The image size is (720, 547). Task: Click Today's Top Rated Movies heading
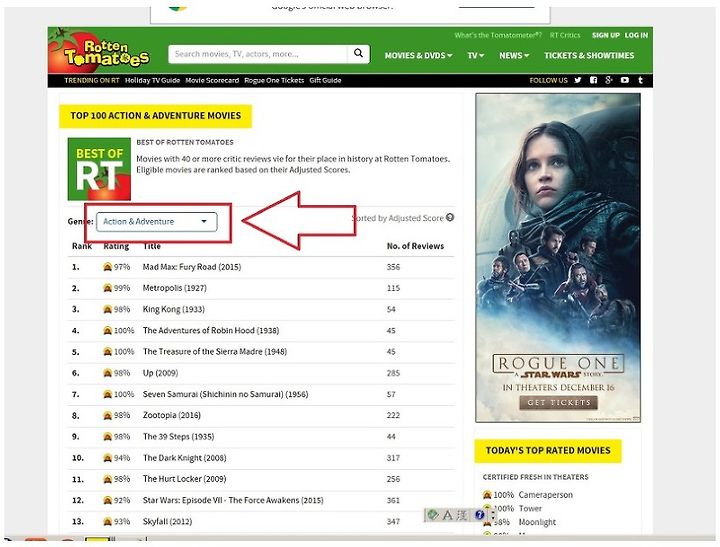tap(548, 451)
